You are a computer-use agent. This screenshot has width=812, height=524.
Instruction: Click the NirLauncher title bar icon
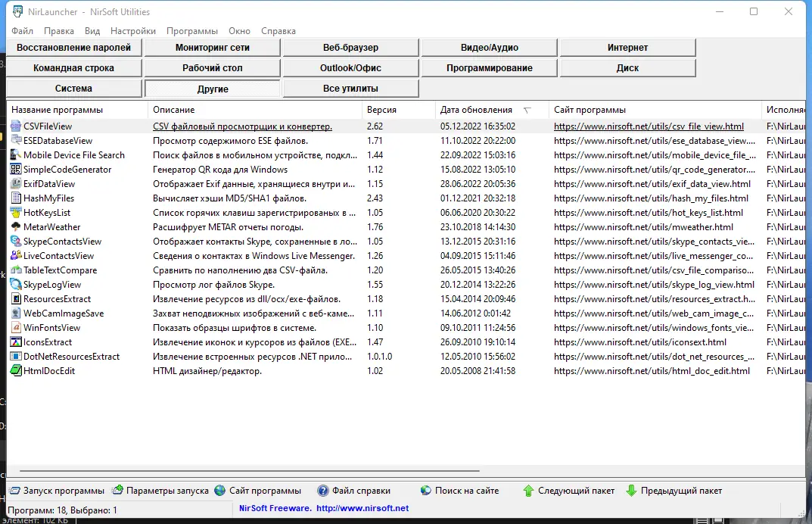18,11
